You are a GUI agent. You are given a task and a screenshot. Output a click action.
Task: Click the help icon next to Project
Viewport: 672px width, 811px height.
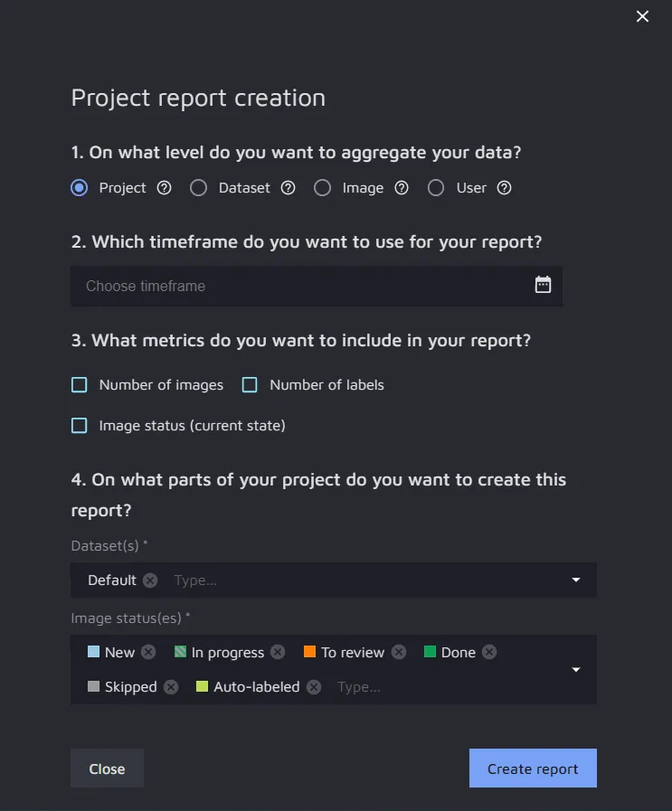pos(164,188)
